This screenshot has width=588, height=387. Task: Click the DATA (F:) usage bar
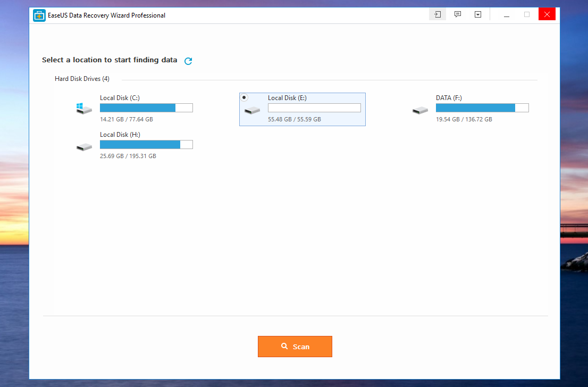coord(482,108)
